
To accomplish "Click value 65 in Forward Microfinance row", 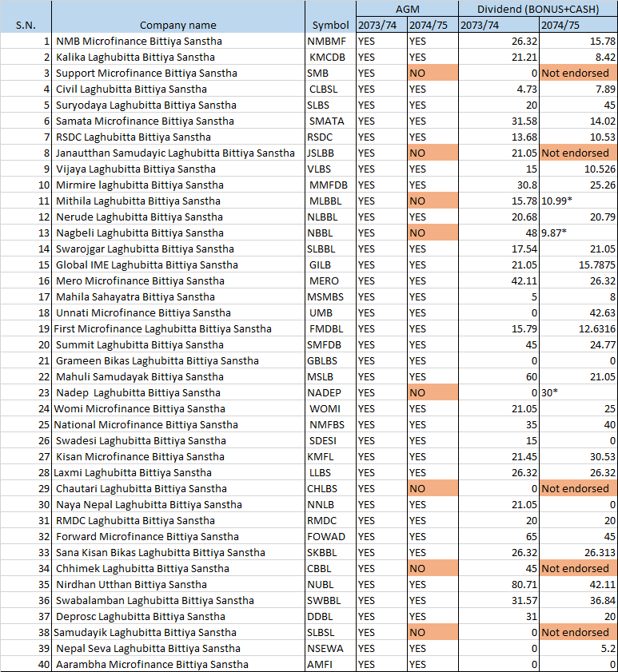I will pyautogui.click(x=499, y=537).
